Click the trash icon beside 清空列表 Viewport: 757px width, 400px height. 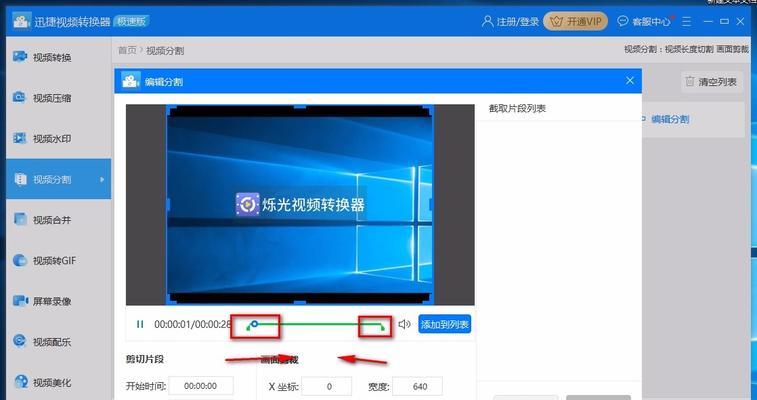(x=690, y=82)
